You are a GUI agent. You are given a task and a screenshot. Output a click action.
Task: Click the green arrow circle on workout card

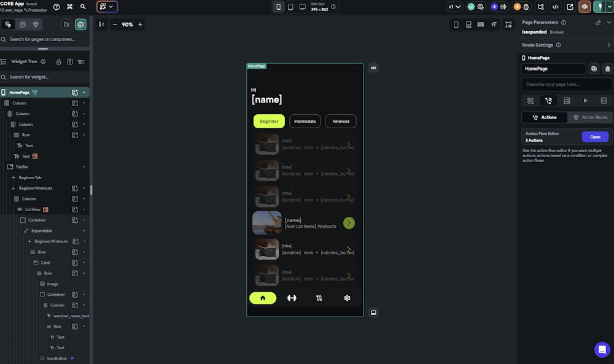(349, 223)
